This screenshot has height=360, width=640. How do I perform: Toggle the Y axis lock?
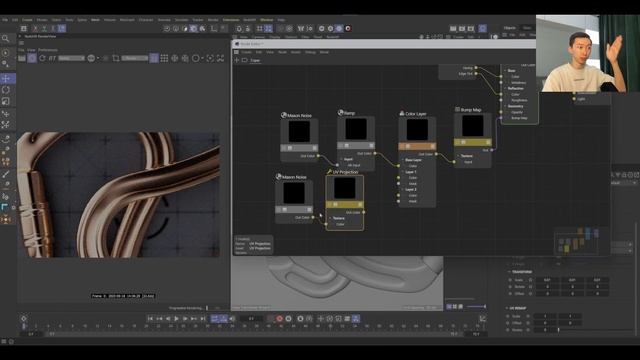[x=44, y=29]
